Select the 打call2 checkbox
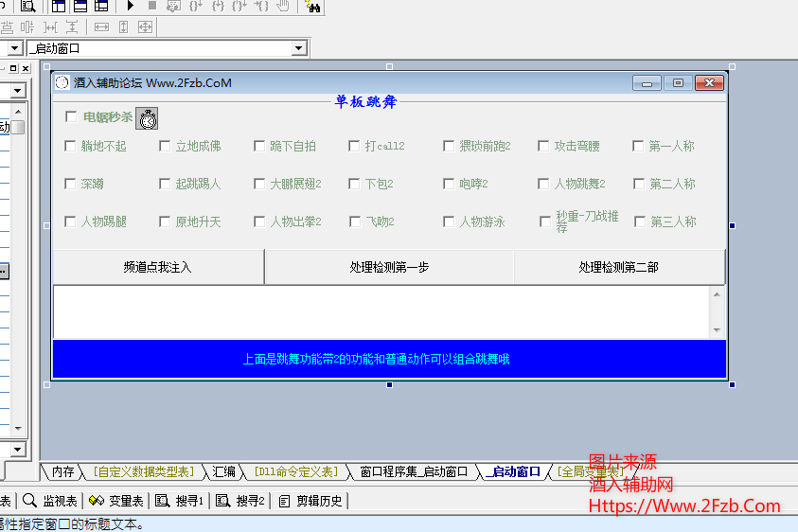The image size is (798, 532). point(354,146)
